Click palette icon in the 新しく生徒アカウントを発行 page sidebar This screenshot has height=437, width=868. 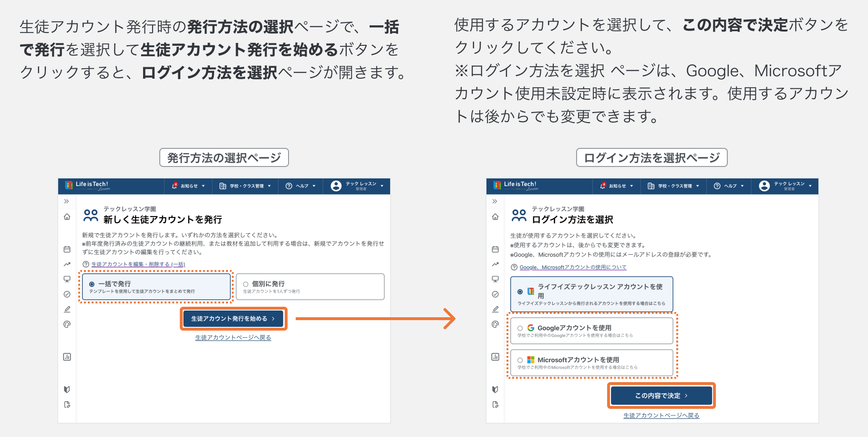pyautogui.click(x=67, y=324)
